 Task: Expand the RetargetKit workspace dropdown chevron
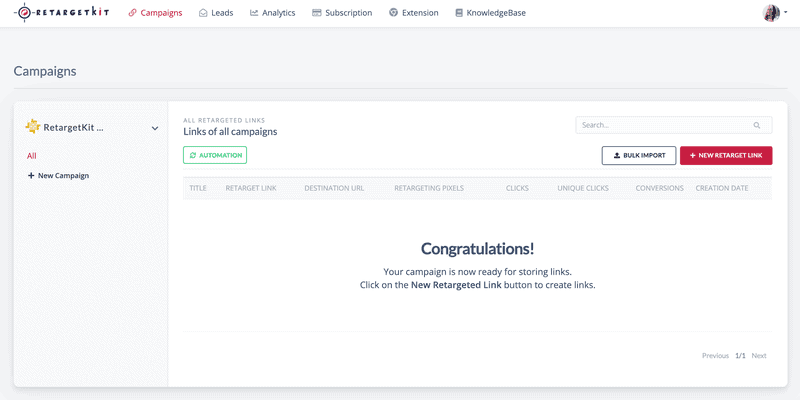click(x=155, y=128)
